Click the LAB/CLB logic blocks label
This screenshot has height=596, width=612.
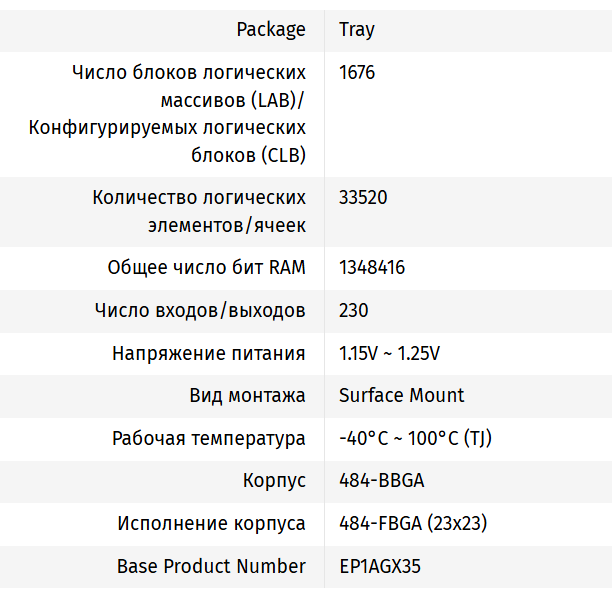pos(168,114)
